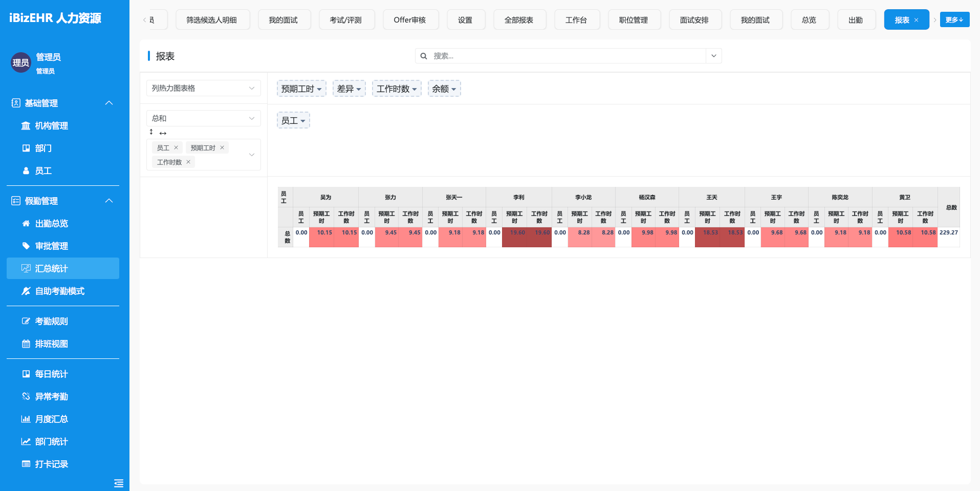
Task: Switch to the 出勤 tab
Action: coord(856,20)
